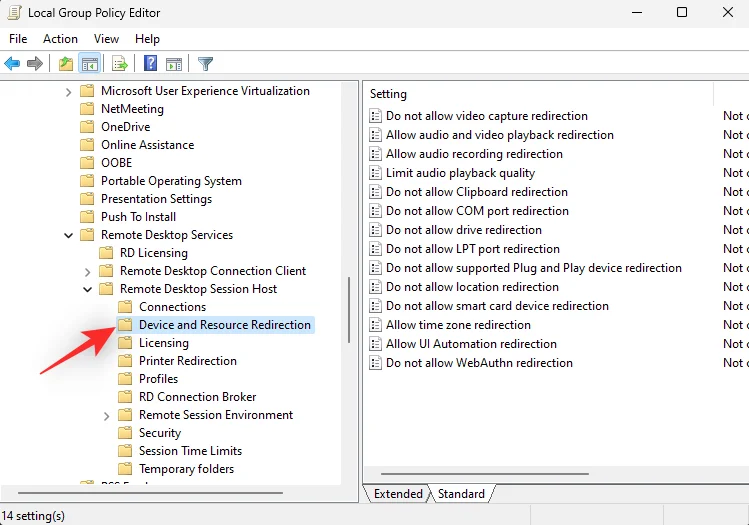Click the Back arrow toolbar icon

(x=12, y=64)
